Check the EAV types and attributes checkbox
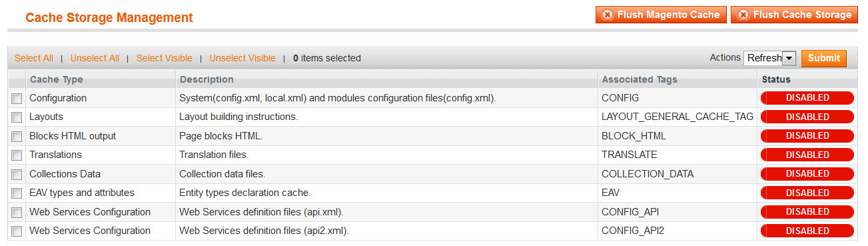Screen dimensions: 868x246 point(17,193)
